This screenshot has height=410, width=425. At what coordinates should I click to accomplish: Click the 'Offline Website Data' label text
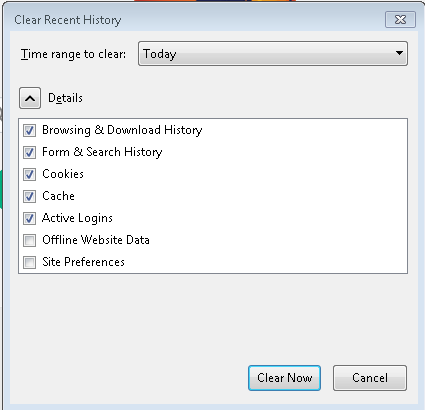(96, 240)
